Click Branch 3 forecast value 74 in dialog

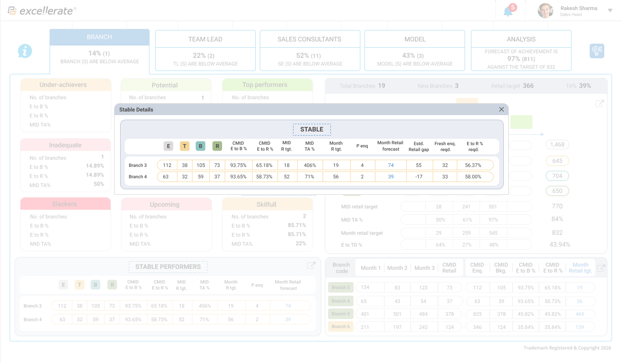391,165
